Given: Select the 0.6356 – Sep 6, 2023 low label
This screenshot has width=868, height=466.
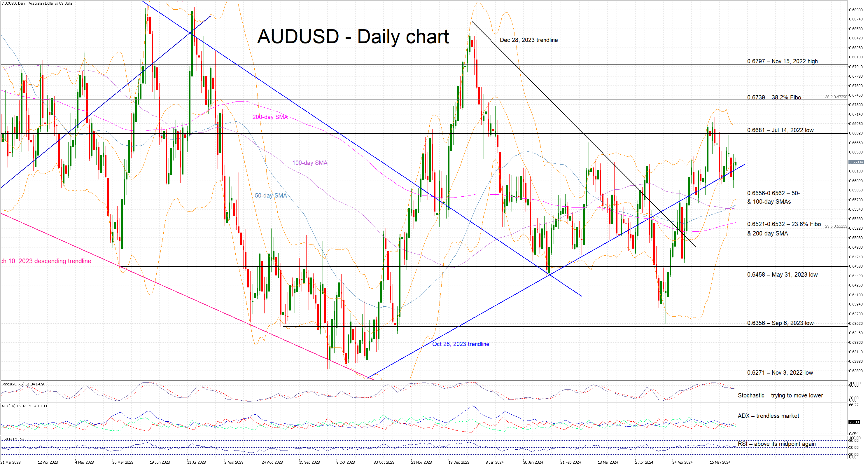Looking at the screenshot, I should pyautogui.click(x=780, y=323).
